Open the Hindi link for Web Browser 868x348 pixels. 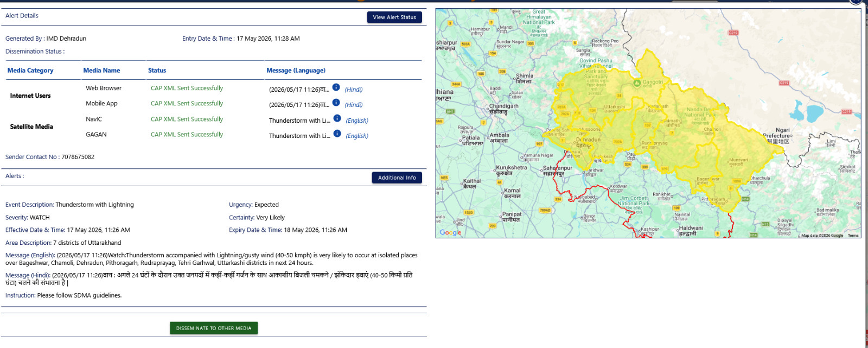pos(354,90)
